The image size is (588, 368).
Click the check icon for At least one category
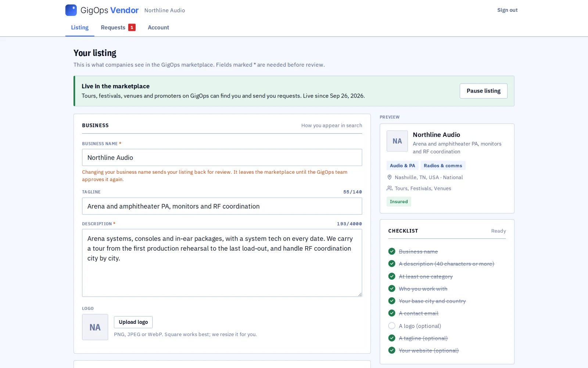coord(392,276)
